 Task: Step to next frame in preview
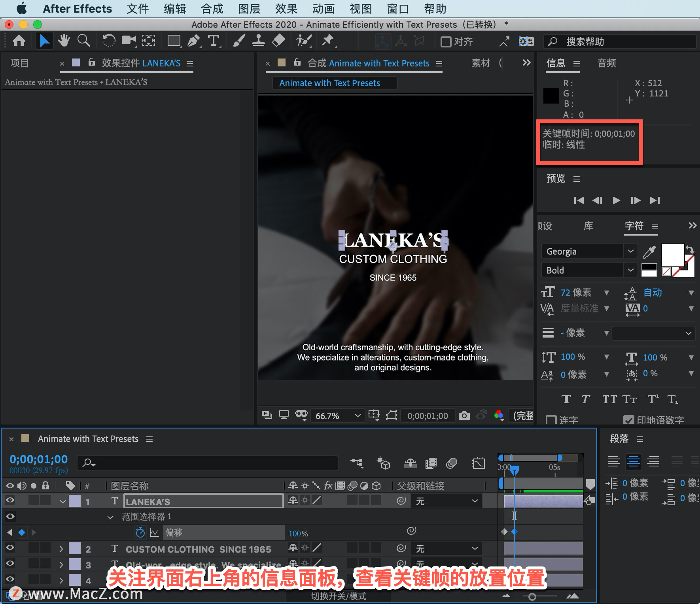[636, 200]
